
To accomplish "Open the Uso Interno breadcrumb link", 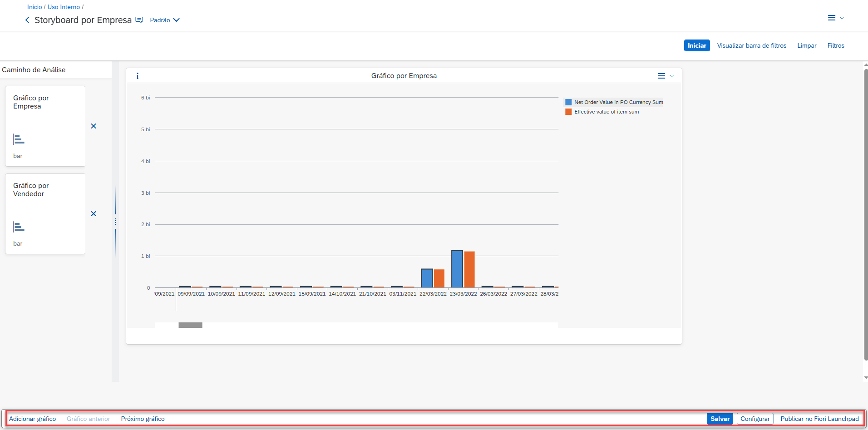I will point(64,7).
